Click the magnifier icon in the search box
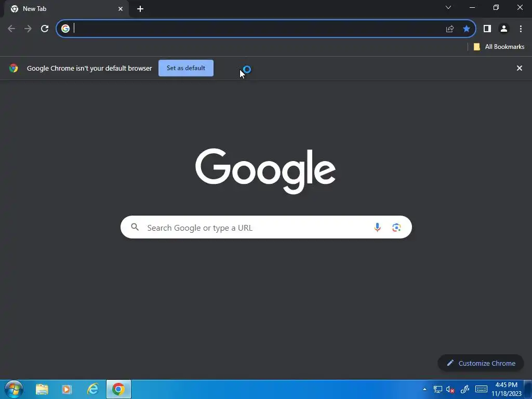The image size is (532, 399). tap(135, 227)
